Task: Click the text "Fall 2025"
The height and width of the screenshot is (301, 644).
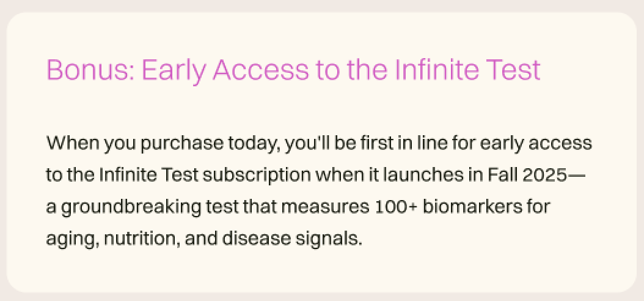Action: [x=527, y=175]
